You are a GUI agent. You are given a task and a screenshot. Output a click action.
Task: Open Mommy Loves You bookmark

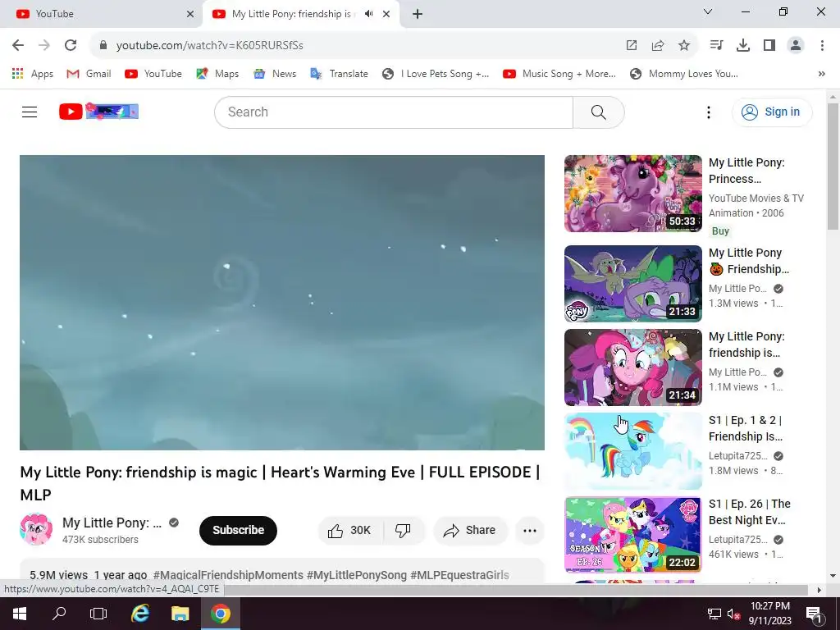(684, 74)
